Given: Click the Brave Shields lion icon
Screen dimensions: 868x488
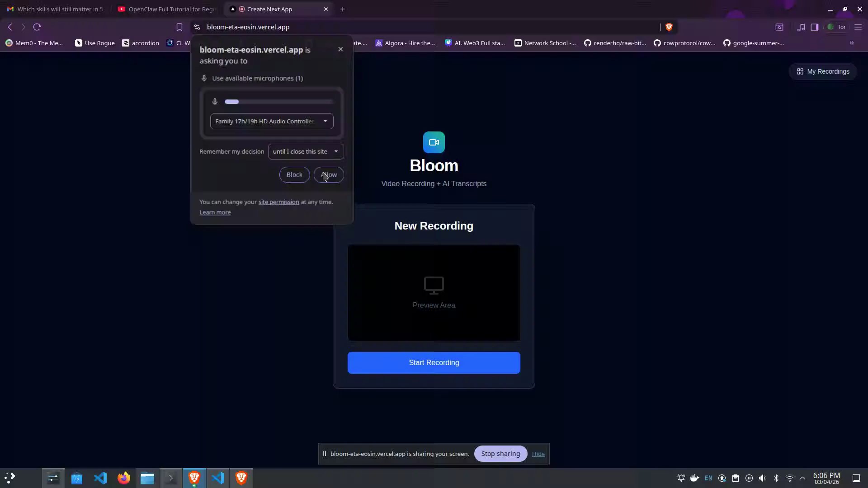Looking at the screenshot, I should pyautogui.click(x=669, y=27).
